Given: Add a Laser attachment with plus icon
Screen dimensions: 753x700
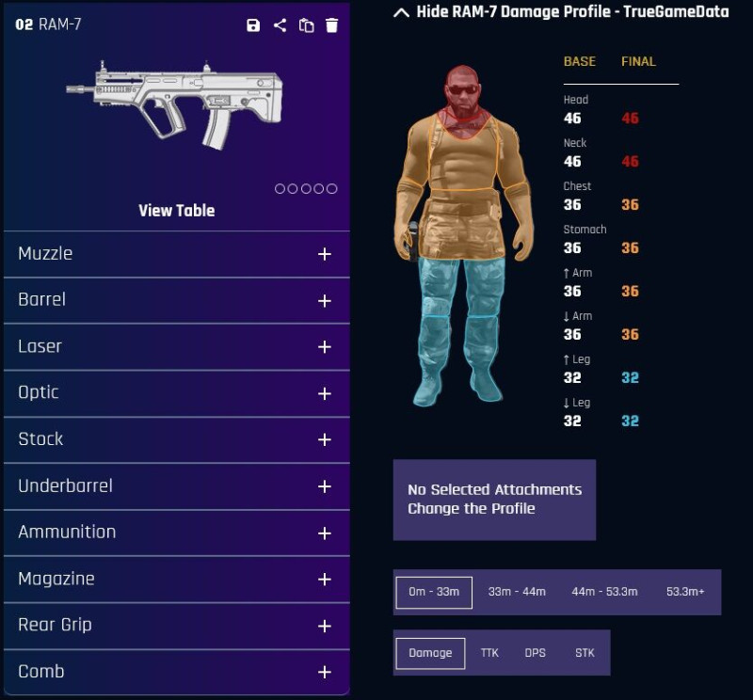Looking at the screenshot, I should pyautogui.click(x=325, y=346).
